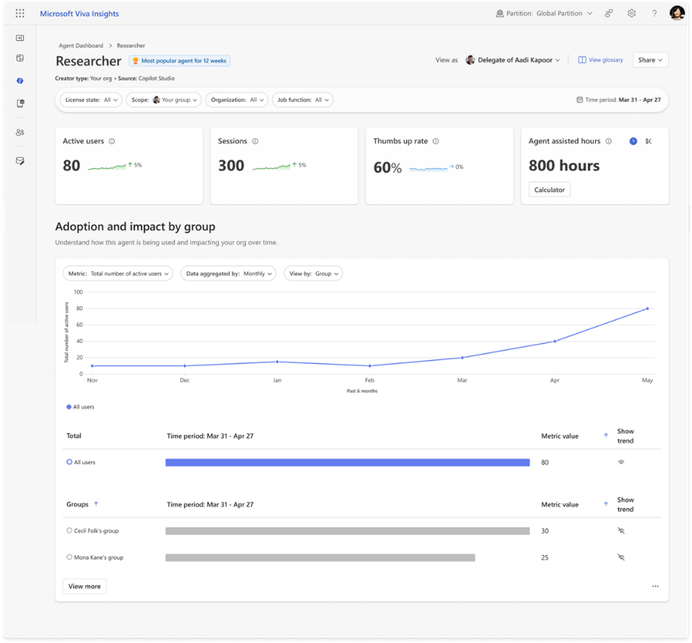Open the help question mark icon

[654, 13]
